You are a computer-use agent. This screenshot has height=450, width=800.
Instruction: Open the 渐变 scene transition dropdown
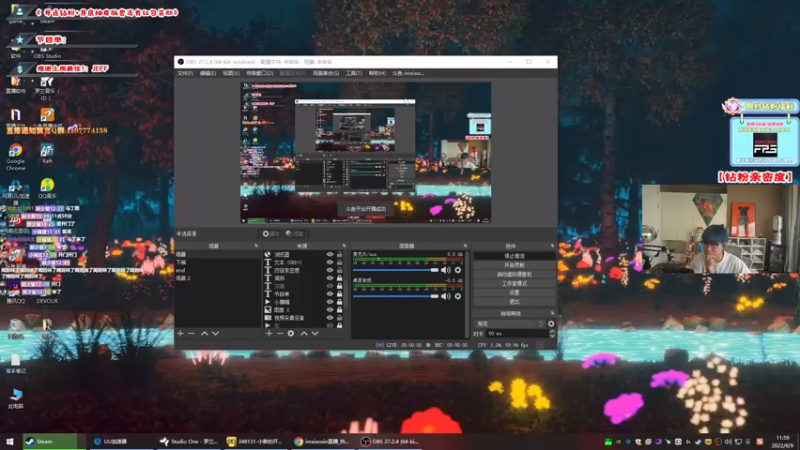coord(509,323)
